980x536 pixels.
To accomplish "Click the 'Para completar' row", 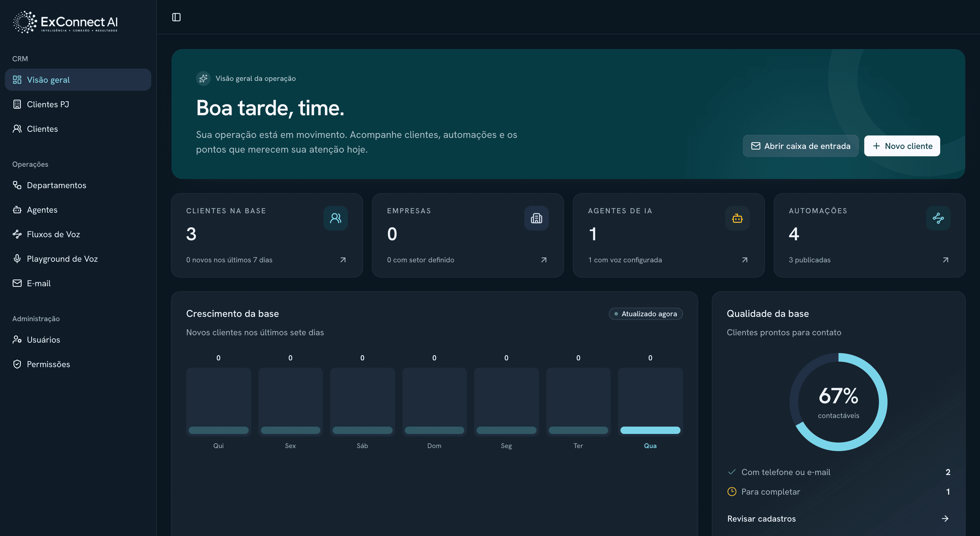I will point(839,492).
